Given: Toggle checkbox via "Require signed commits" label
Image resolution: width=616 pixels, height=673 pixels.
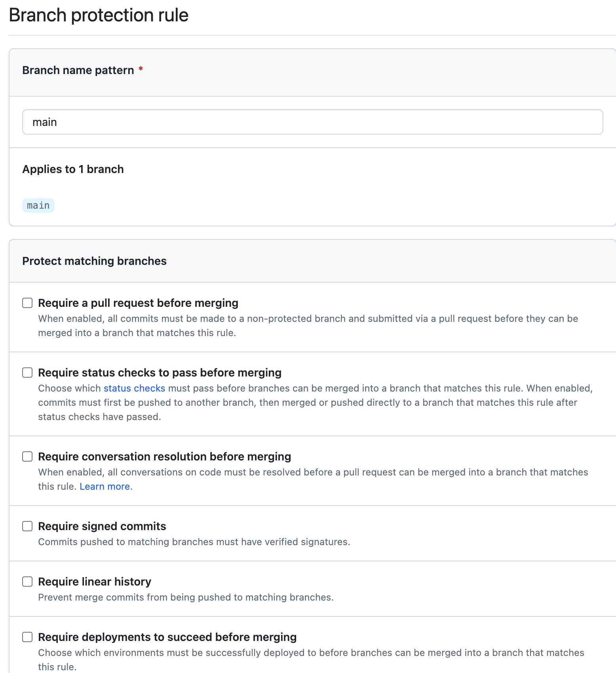Looking at the screenshot, I should [x=102, y=526].
